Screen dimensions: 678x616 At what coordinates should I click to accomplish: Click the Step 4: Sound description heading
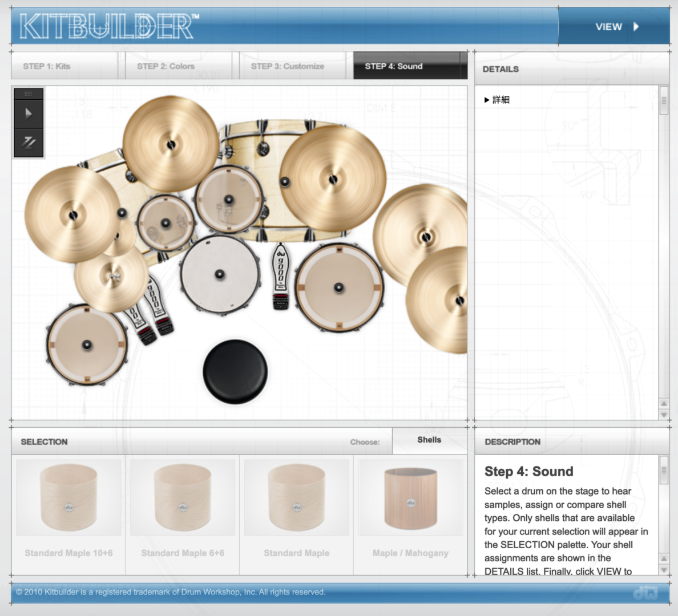529,471
